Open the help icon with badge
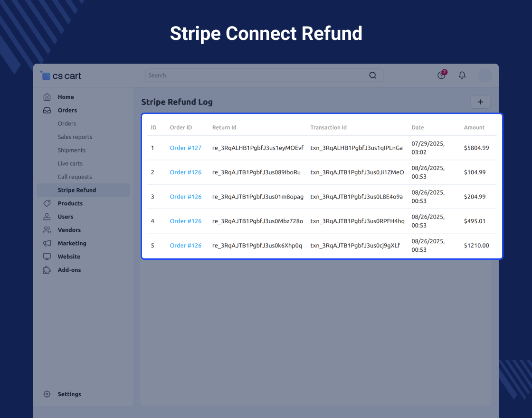 (x=442, y=75)
